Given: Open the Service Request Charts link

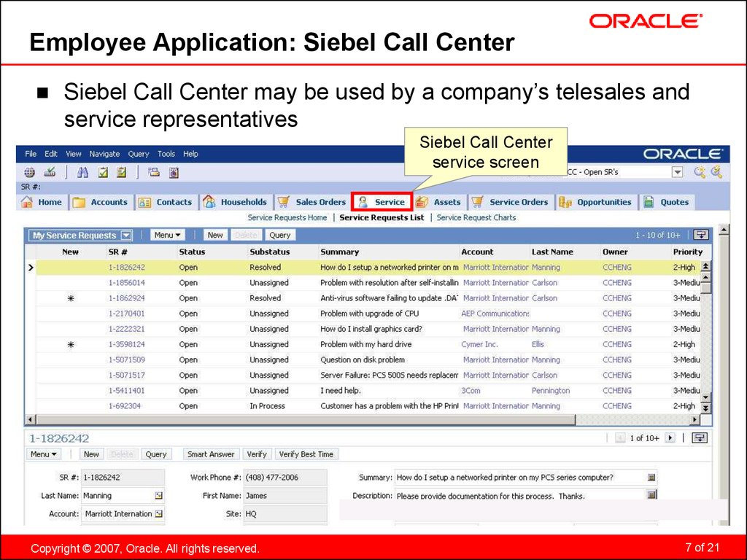Looking at the screenshot, I should point(476,217).
